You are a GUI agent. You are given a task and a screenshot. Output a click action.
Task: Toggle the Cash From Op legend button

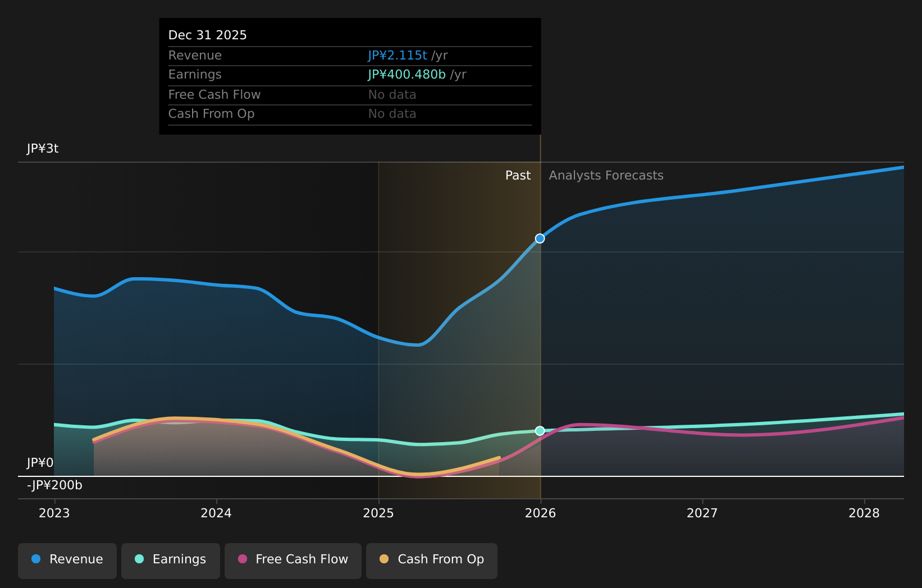click(431, 561)
